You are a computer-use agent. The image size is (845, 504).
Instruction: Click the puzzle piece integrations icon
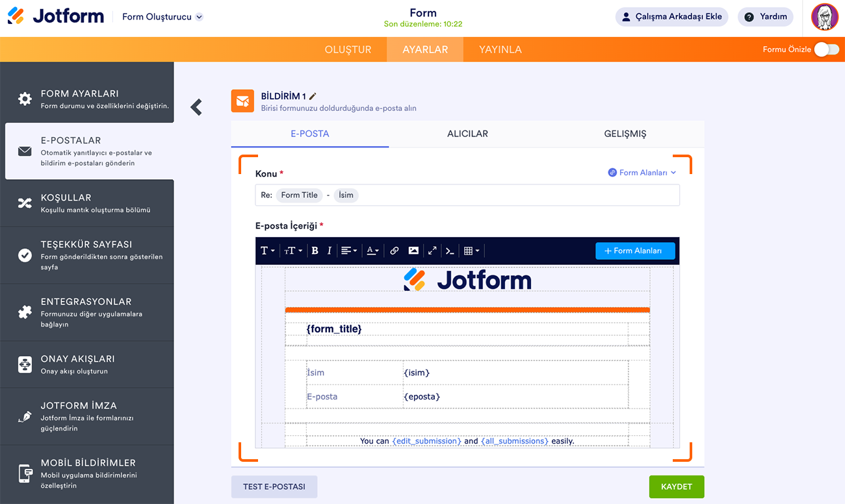(x=25, y=312)
